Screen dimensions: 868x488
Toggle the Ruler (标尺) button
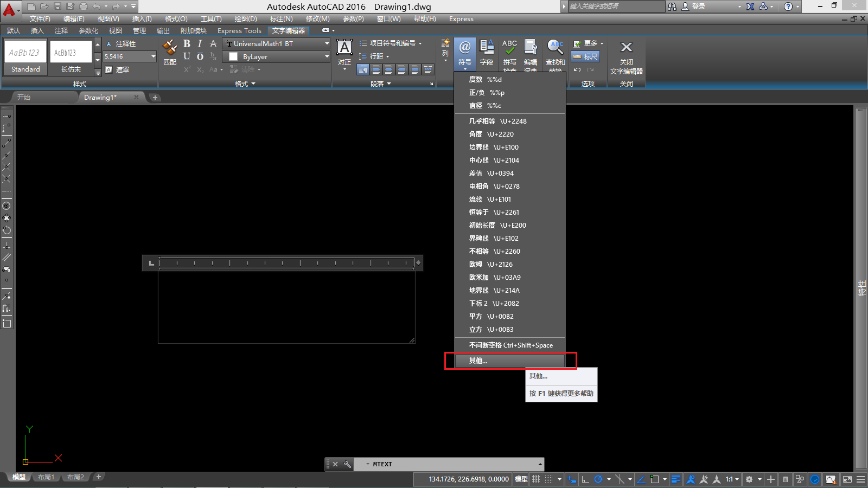[585, 56]
